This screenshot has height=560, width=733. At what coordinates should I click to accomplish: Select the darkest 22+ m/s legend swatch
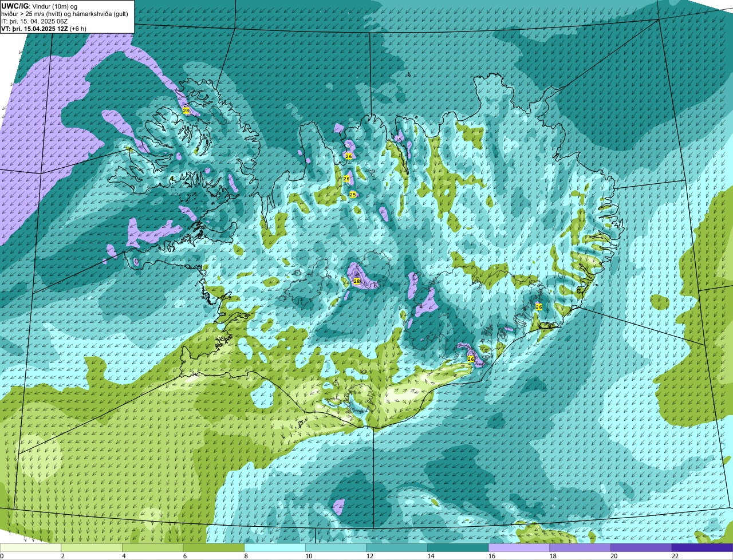[x=703, y=548]
